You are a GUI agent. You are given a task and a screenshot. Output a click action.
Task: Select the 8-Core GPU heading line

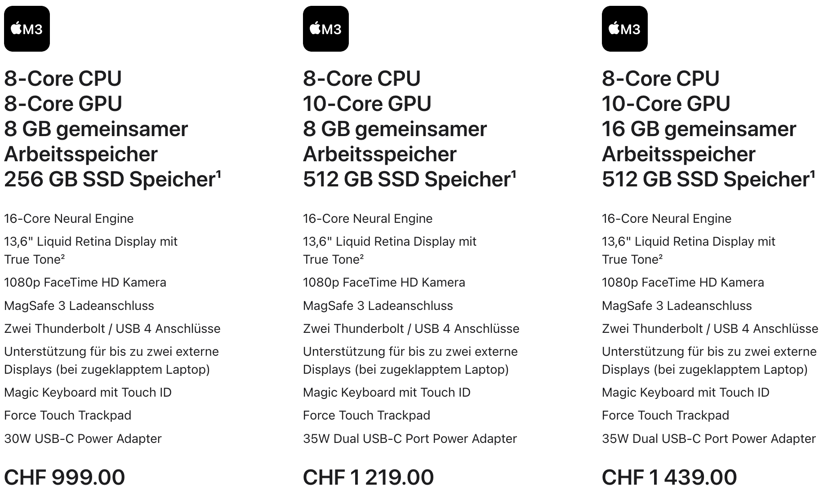[x=63, y=104]
